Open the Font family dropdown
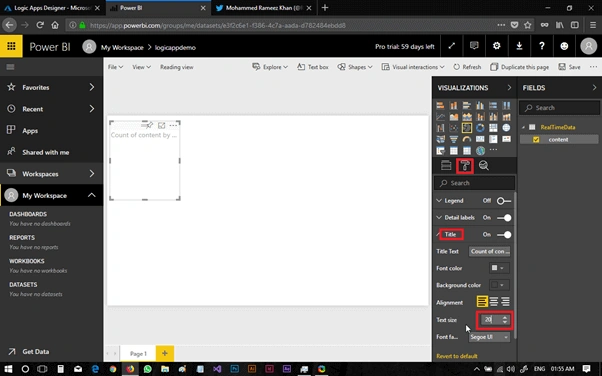This screenshot has width=602, height=376. [489, 337]
